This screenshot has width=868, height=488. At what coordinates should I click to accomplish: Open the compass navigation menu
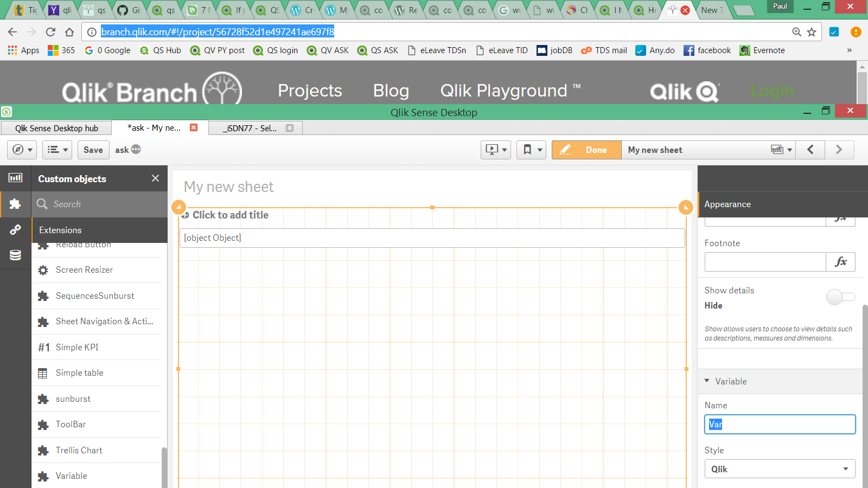(23, 150)
